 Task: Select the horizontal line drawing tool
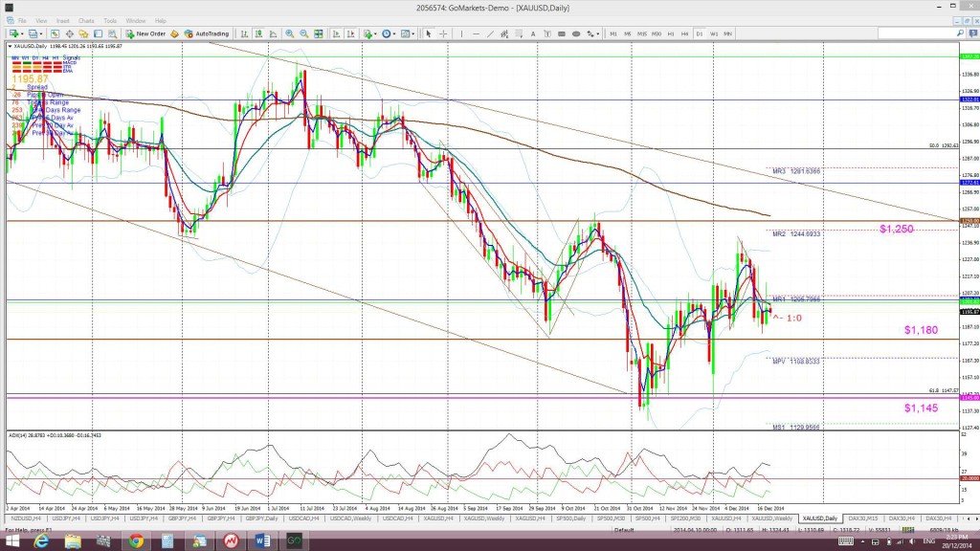477,33
